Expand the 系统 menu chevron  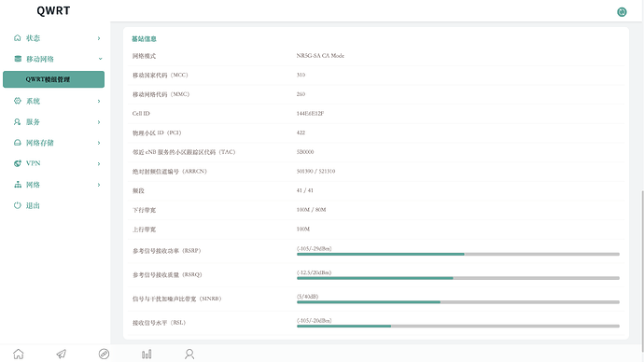pyautogui.click(x=99, y=101)
